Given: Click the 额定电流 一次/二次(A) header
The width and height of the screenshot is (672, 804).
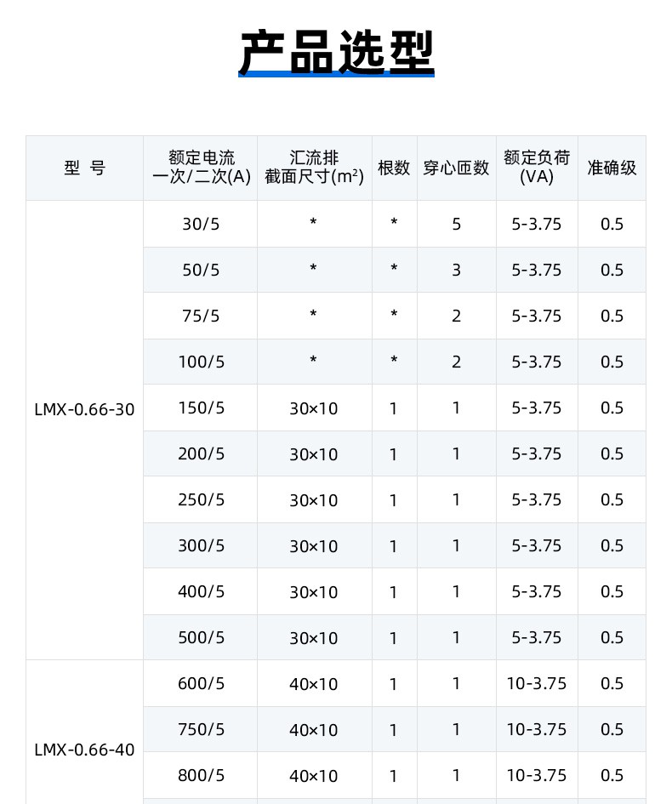Looking at the screenshot, I should (201, 167).
